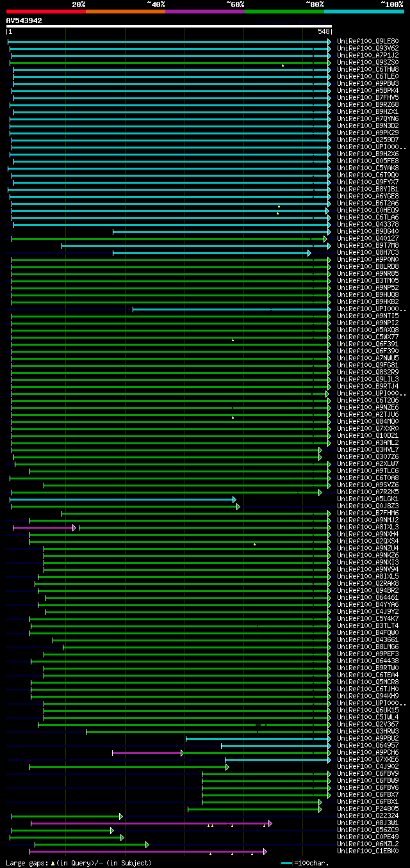Select label UniRef100_A5LGK1
The width and height of the screenshot is (410, 868).
point(368,499)
